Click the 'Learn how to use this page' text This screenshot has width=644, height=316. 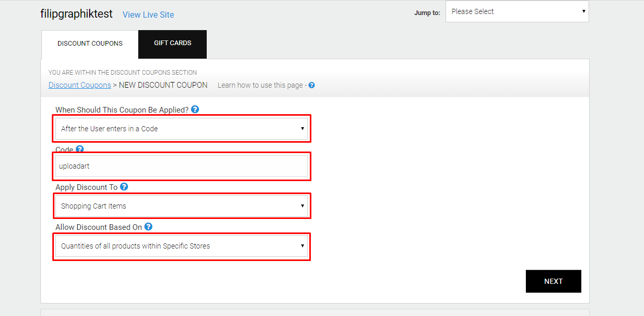tap(260, 85)
